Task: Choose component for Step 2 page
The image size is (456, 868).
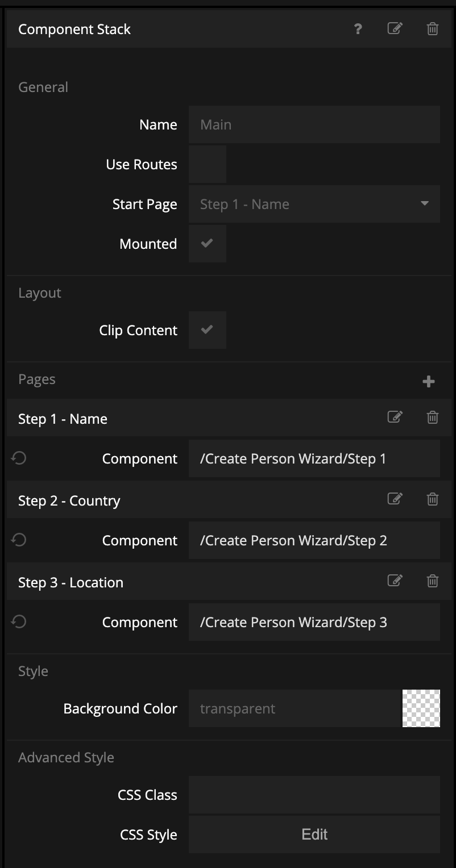Action: click(314, 540)
